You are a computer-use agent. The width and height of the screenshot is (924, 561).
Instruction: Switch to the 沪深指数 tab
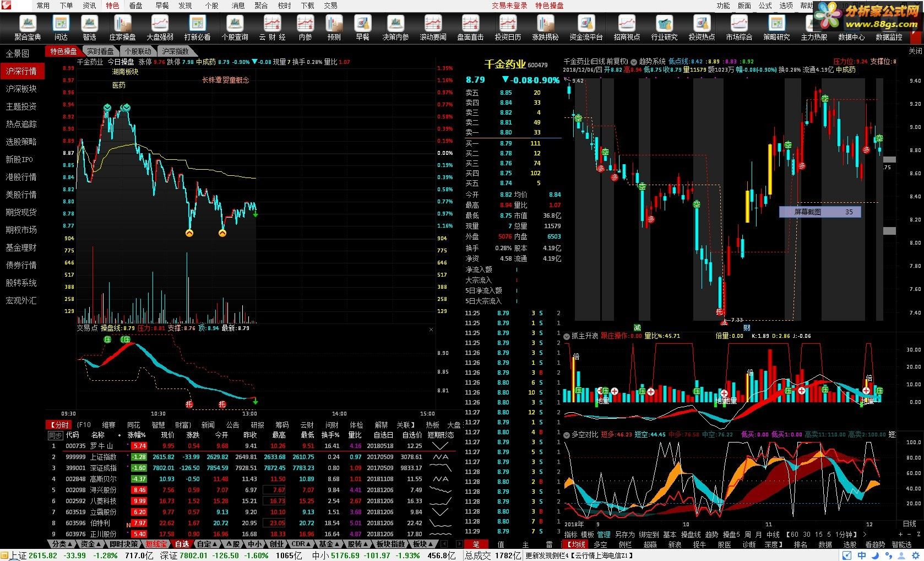pyautogui.click(x=175, y=51)
